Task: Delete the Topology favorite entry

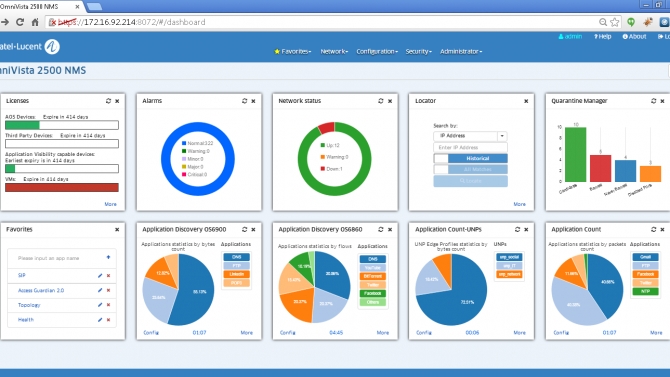Action: coord(109,305)
